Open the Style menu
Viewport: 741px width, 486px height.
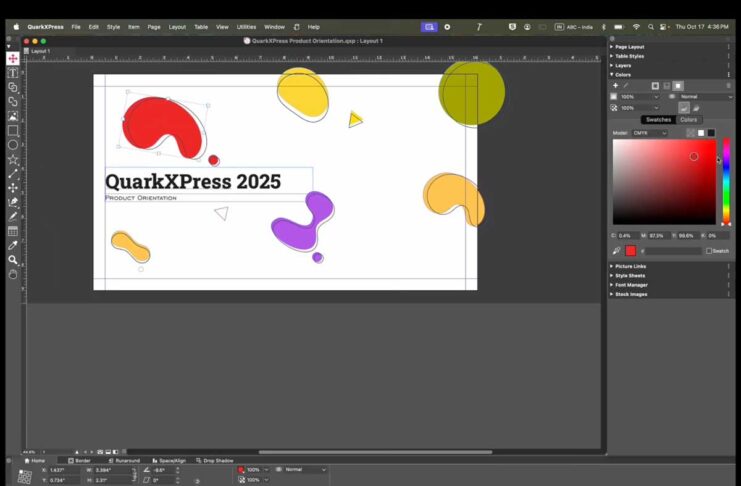(x=113, y=27)
